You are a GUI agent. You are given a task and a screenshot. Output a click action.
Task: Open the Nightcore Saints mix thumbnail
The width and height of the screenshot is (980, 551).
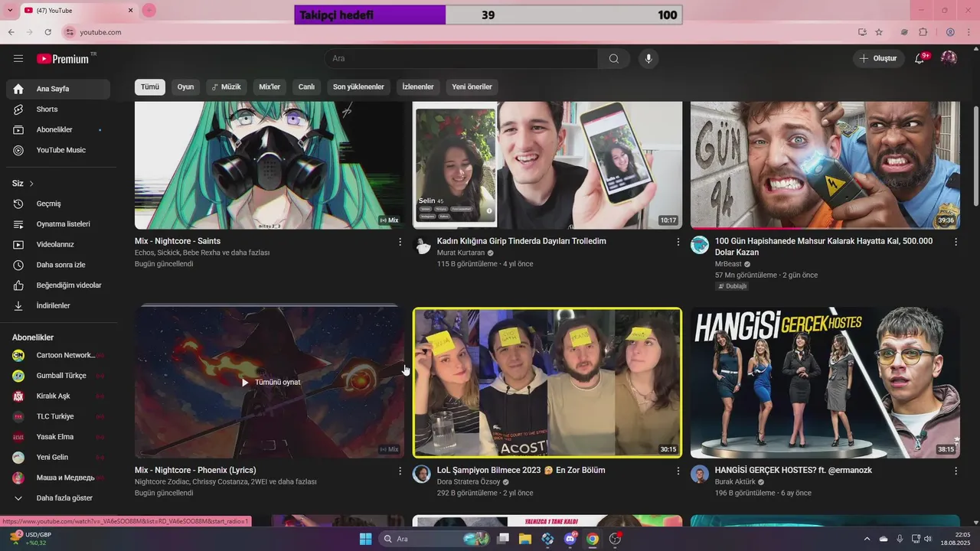pyautogui.click(x=269, y=165)
